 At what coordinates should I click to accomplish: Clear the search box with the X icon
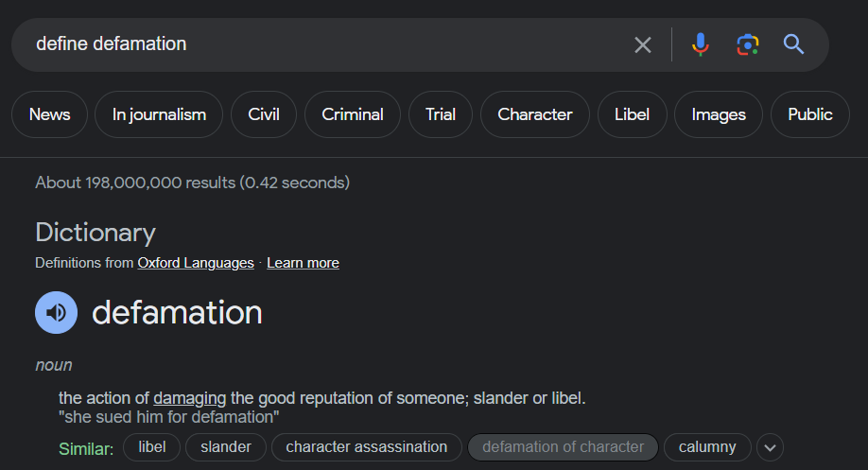(643, 44)
